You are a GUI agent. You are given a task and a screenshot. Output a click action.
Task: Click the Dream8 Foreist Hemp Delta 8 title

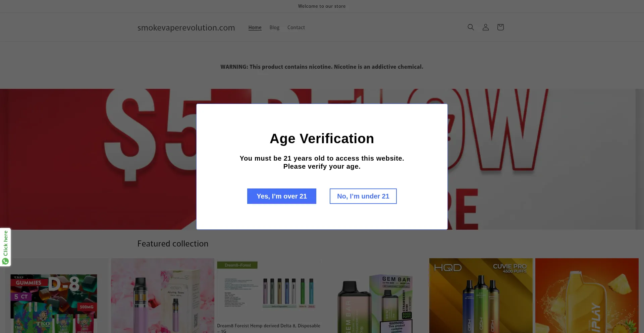coord(268,326)
